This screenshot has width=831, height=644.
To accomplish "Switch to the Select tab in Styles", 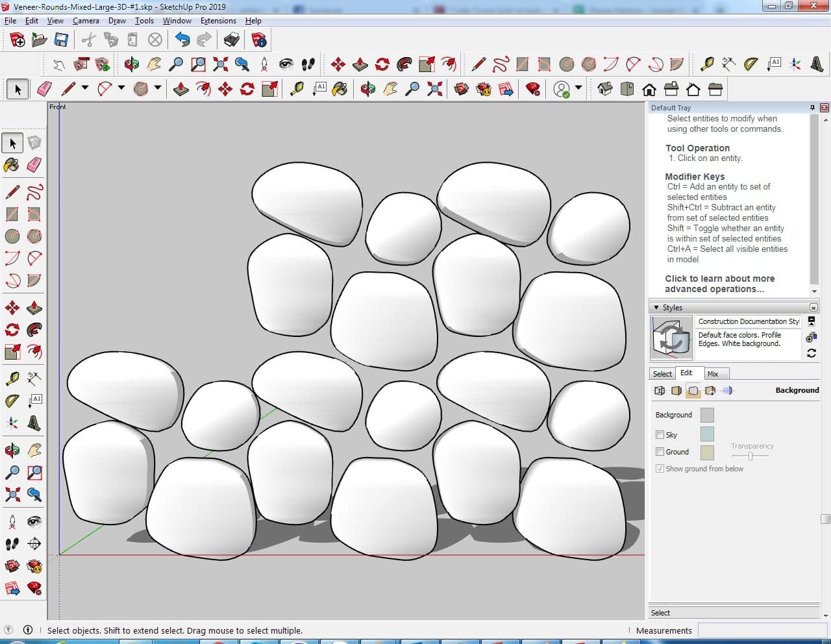I will click(662, 374).
